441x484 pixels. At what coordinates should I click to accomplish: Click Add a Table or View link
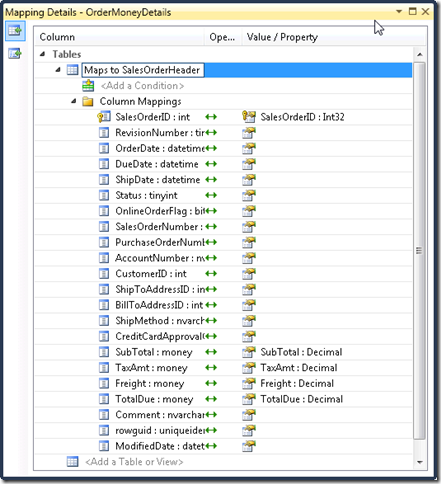(134, 462)
